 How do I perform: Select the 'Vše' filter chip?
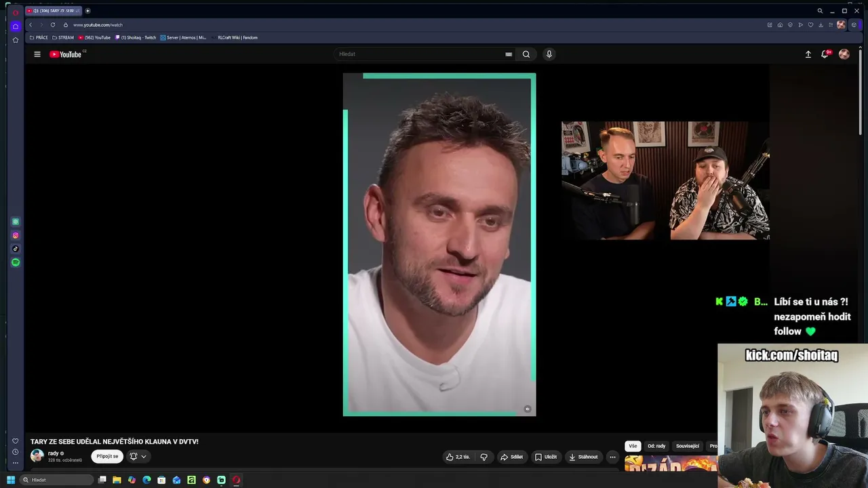[633, 446]
